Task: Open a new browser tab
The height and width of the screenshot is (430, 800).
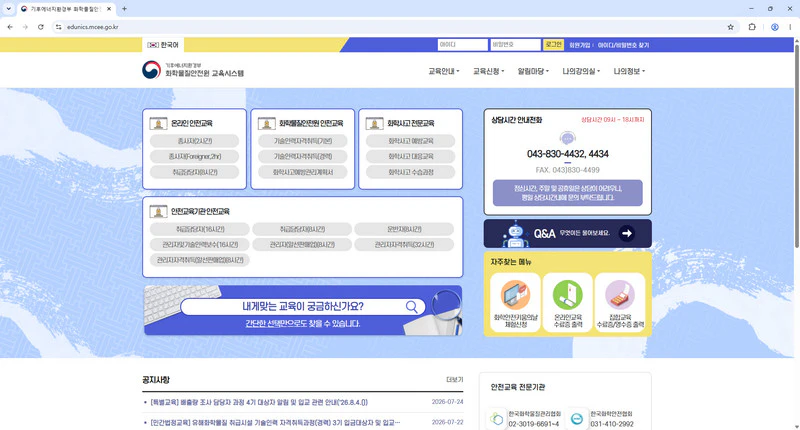Action: pyautogui.click(x=124, y=9)
